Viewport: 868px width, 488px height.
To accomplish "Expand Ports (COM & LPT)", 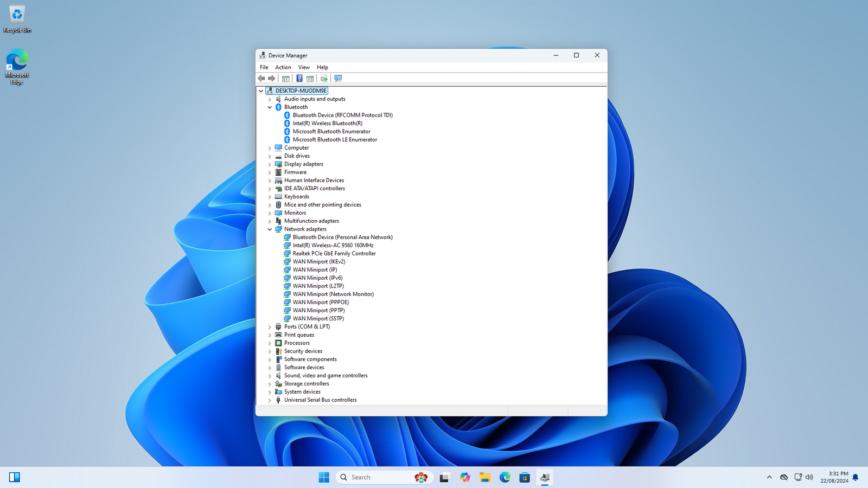I will pos(270,327).
